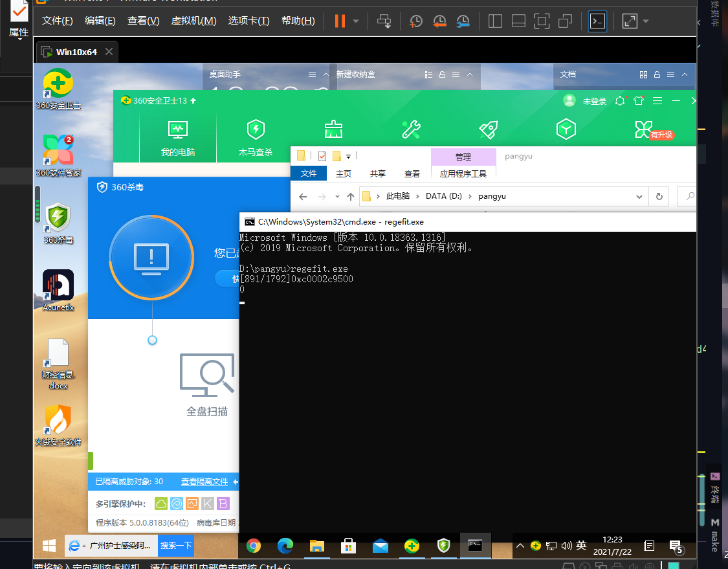The width and height of the screenshot is (728, 569).
Task: Click the Explorer up-level arrow
Action: (x=351, y=197)
